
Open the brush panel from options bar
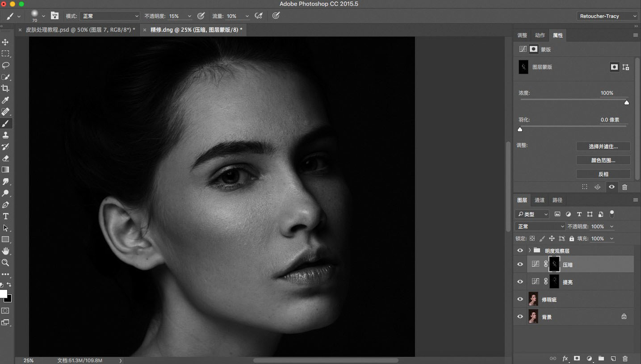click(55, 16)
